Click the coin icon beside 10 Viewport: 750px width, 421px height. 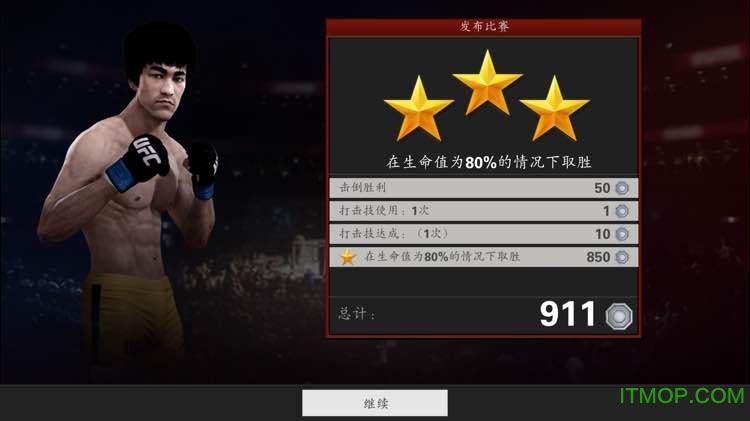622,234
